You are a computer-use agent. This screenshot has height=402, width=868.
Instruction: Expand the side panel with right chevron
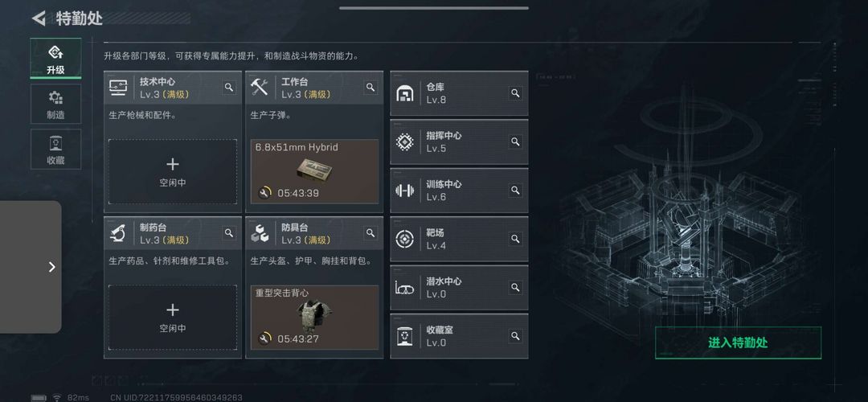51,267
